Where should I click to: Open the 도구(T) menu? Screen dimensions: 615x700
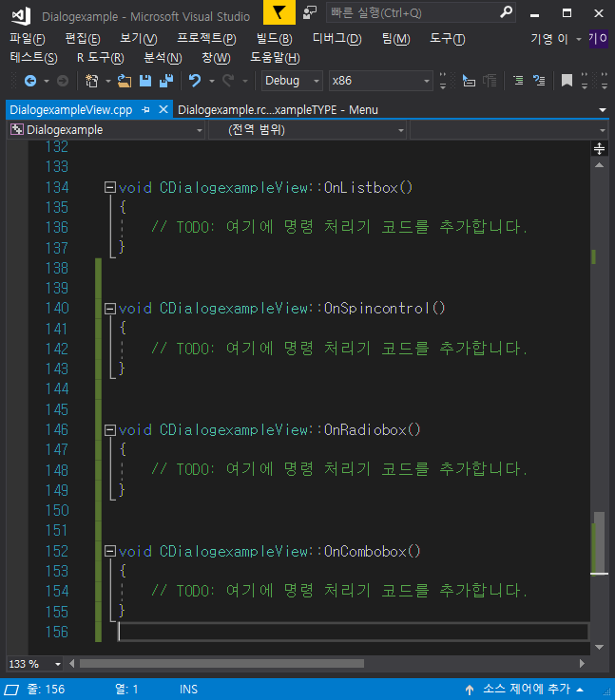pos(447,39)
